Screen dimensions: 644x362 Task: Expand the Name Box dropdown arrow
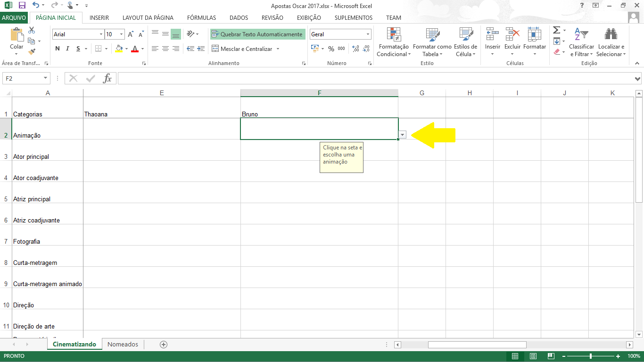pos(46,78)
